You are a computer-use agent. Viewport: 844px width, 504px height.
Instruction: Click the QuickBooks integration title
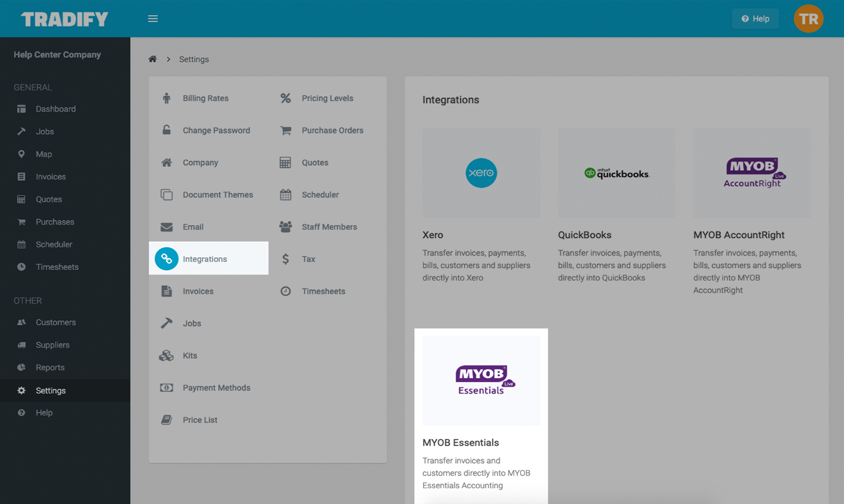point(585,235)
